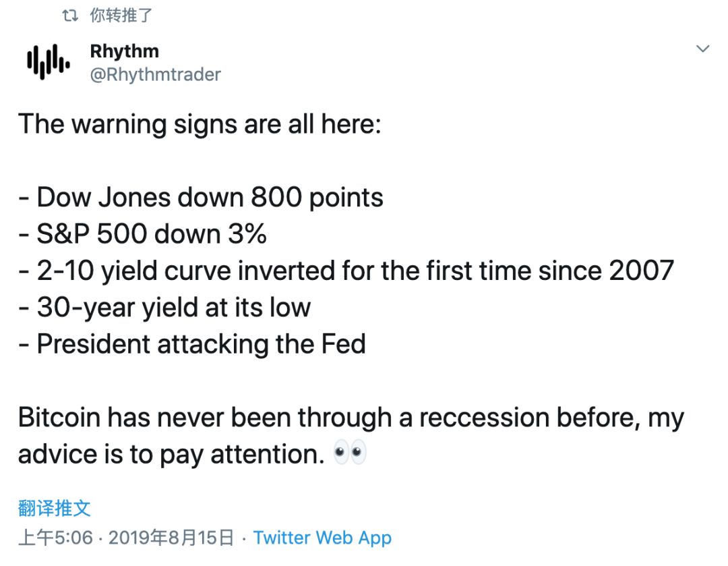Click the 'S&P 500 down 3%' line

[142, 233]
